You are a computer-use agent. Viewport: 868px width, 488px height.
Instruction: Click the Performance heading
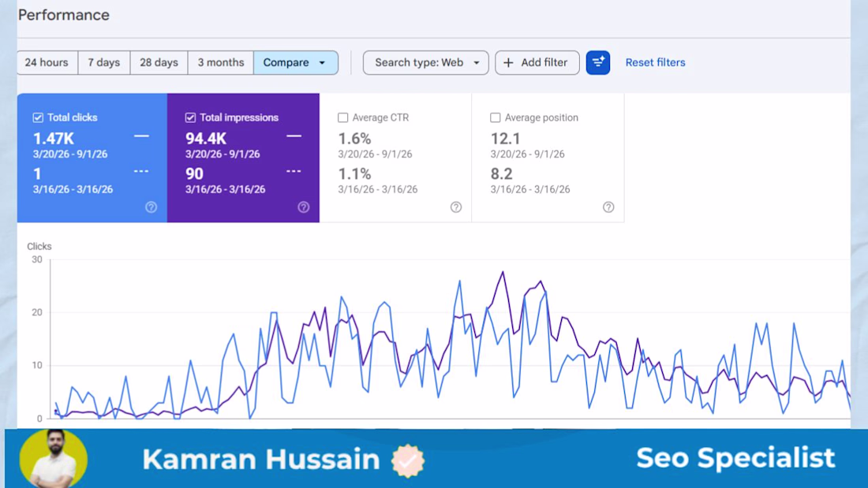tap(64, 15)
